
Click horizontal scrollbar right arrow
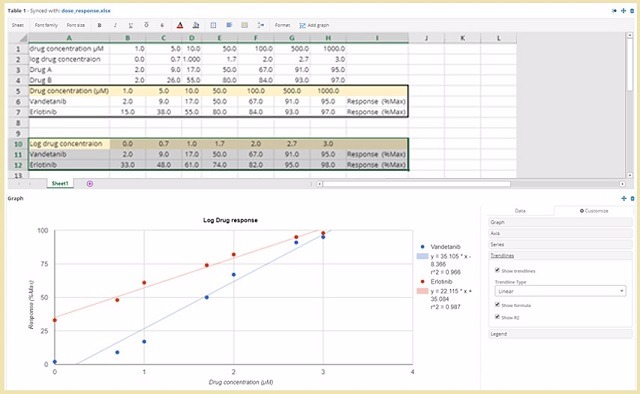click(x=622, y=184)
